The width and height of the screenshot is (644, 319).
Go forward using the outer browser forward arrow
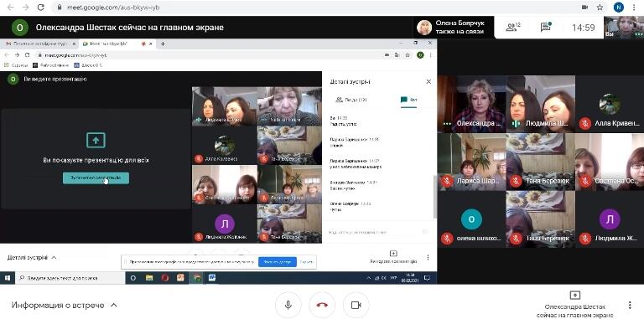click(x=25, y=8)
